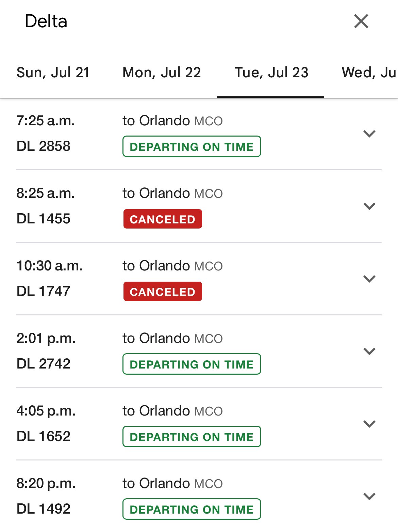Select the DL 2742 flight number

(44, 364)
